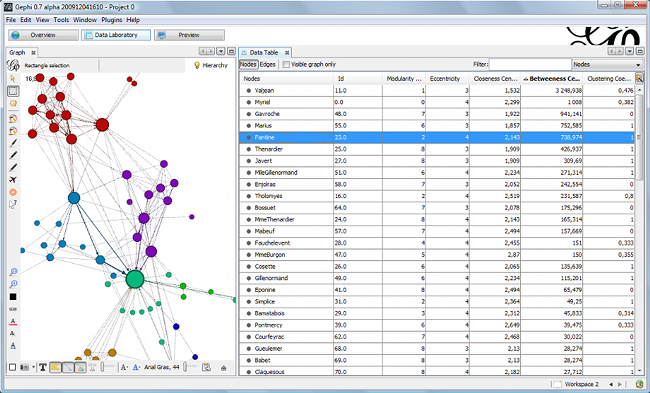This screenshot has width=650, height=393.
Task: Switch to the Preview perspective button
Action: [x=189, y=35]
